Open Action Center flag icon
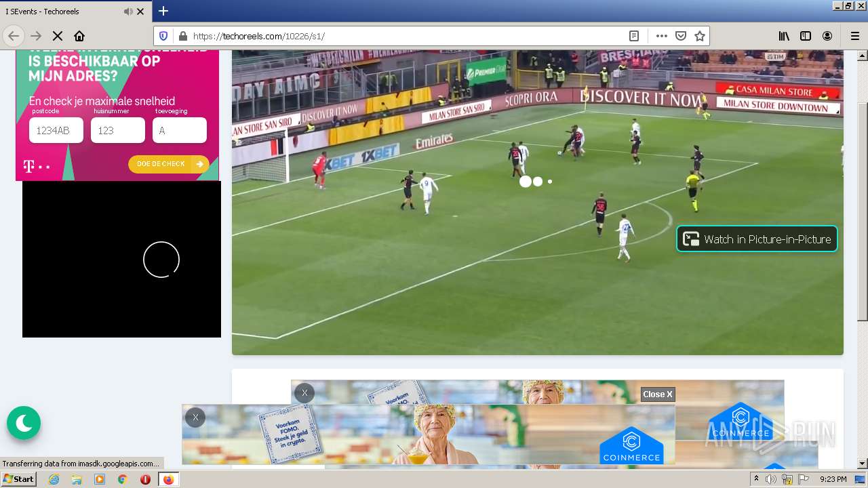 (x=804, y=479)
